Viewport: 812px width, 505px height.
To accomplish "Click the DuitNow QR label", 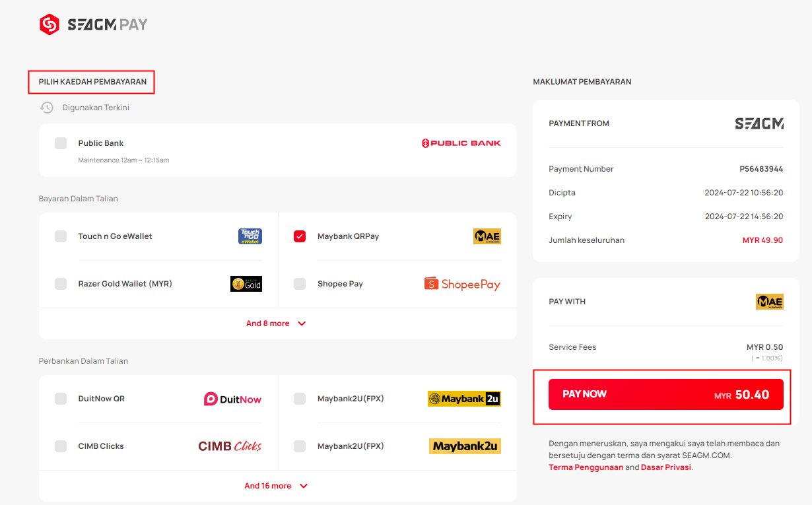I will pyautogui.click(x=101, y=399).
